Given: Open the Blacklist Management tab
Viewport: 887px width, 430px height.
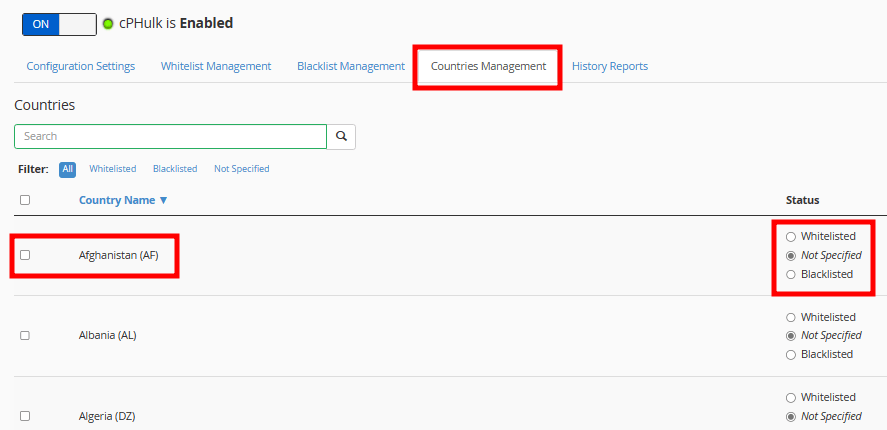Looking at the screenshot, I should (x=351, y=66).
